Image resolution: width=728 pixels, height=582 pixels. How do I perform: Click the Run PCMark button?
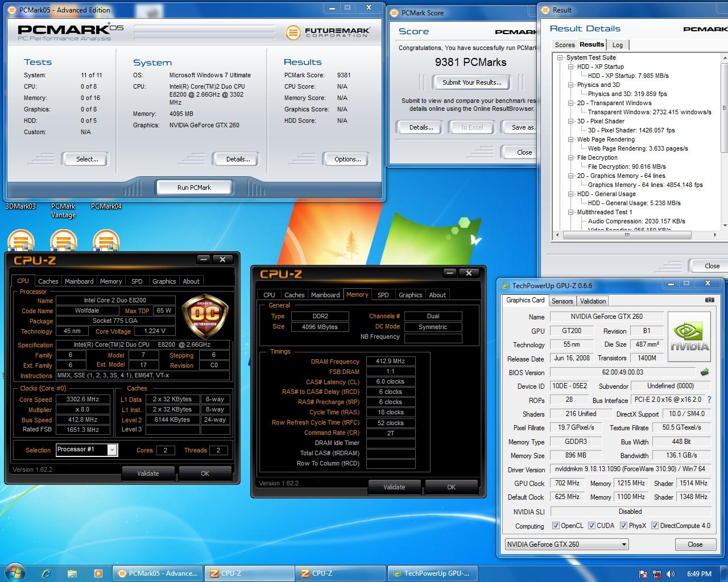pos(194,188)
